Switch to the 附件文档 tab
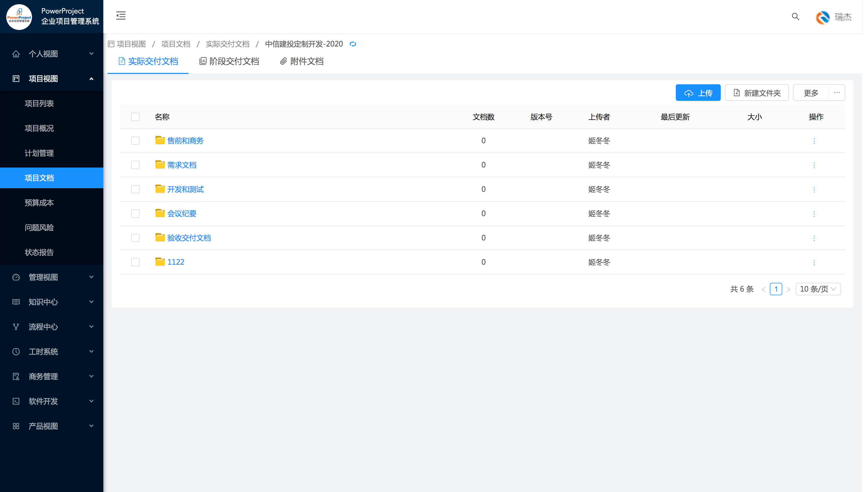The width and height of the screenshot is (868, 492). [302, 62]
